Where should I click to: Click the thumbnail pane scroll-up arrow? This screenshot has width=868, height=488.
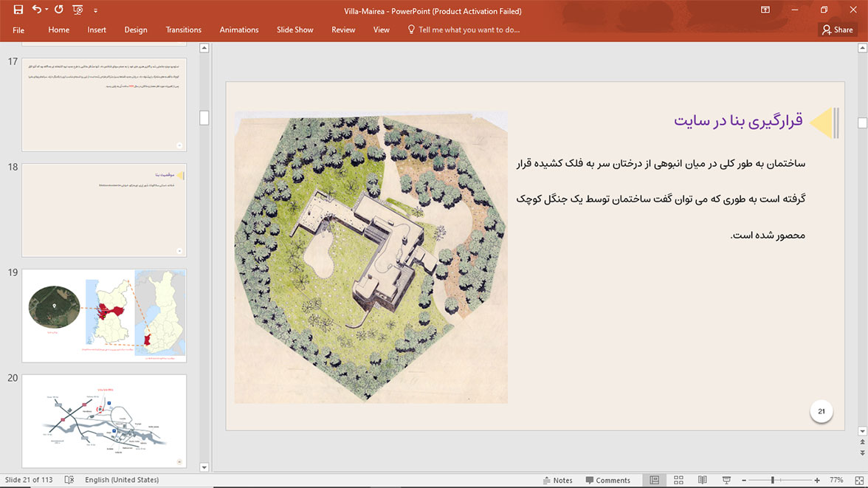tap(204, 48)
